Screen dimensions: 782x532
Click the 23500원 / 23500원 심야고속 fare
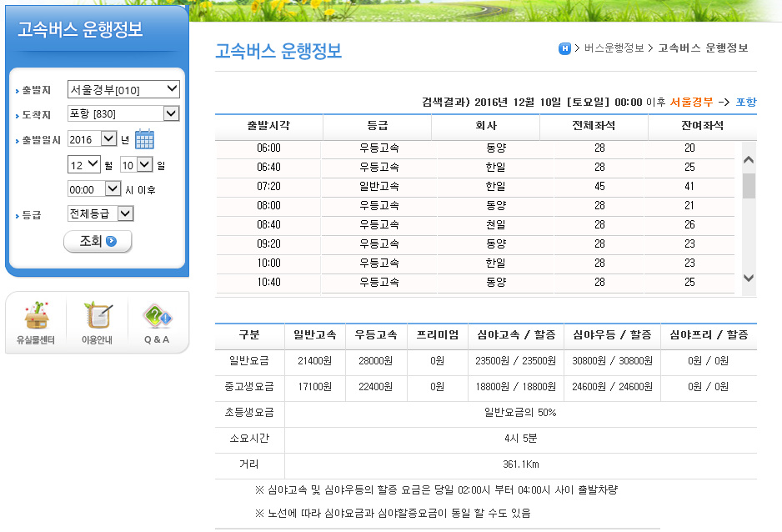click(516, 361)
